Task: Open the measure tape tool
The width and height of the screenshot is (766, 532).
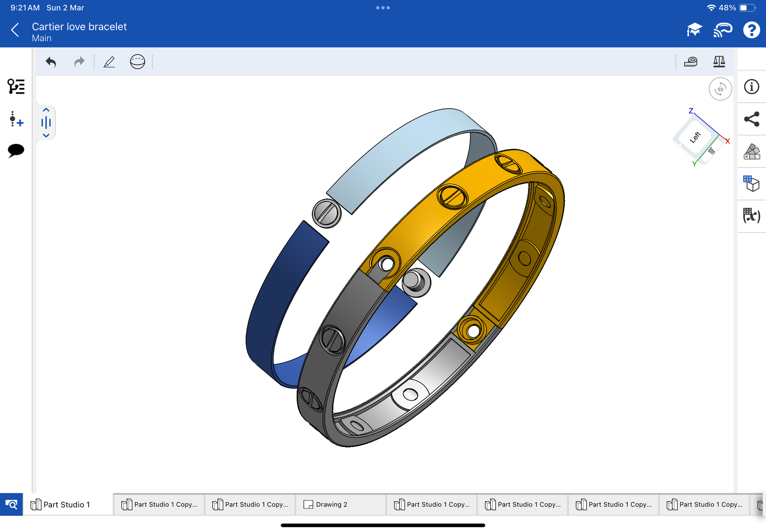Action: (690, 62)
